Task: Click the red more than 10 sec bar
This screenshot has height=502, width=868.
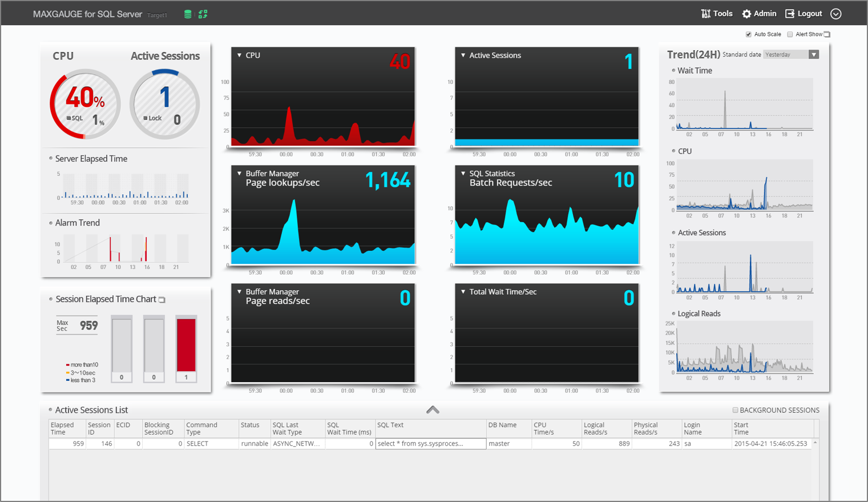Action: (186, 348)
